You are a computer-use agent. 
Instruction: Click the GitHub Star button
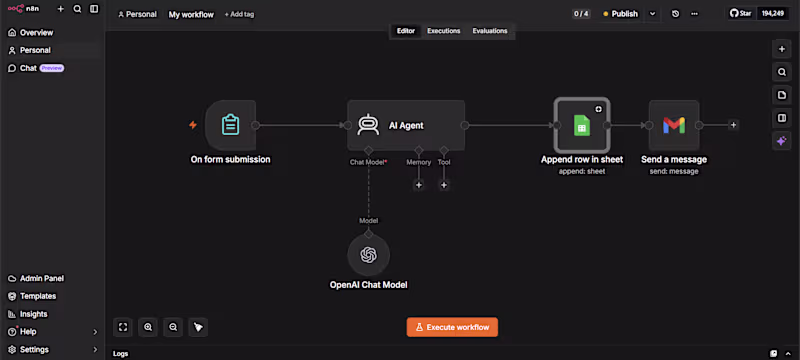741,13
